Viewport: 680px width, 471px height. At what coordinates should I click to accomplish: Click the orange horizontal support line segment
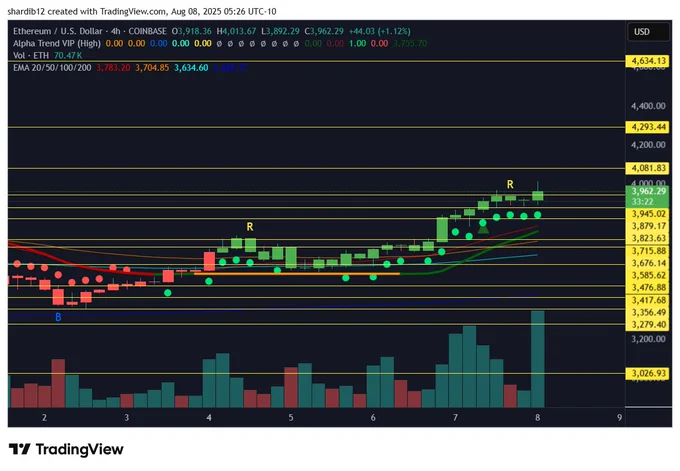coord(297,274)
